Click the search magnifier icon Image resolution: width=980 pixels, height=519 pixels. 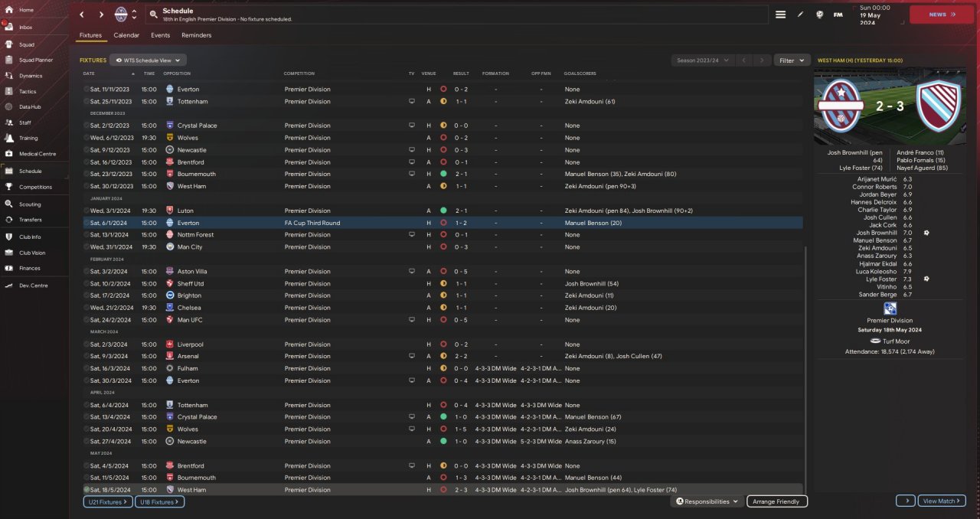click(x=154, y=15)
